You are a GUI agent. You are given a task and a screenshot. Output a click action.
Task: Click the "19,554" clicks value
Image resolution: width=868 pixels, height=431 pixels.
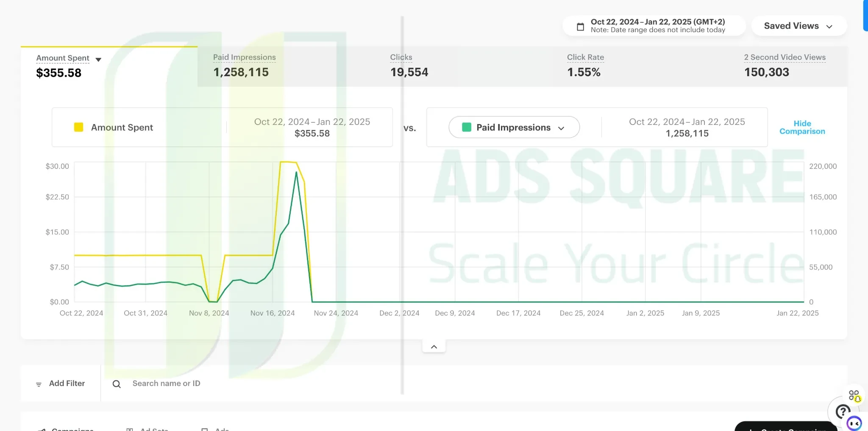[409, 72]
